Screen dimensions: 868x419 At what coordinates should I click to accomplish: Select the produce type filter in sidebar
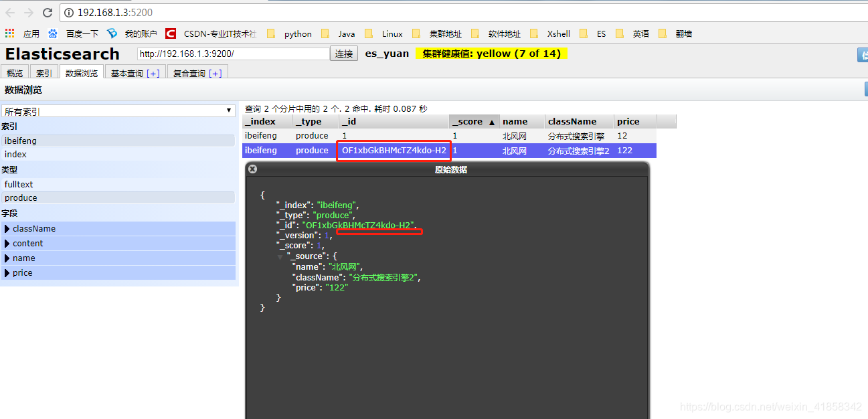pyautogui.click(x=118, y=198)
